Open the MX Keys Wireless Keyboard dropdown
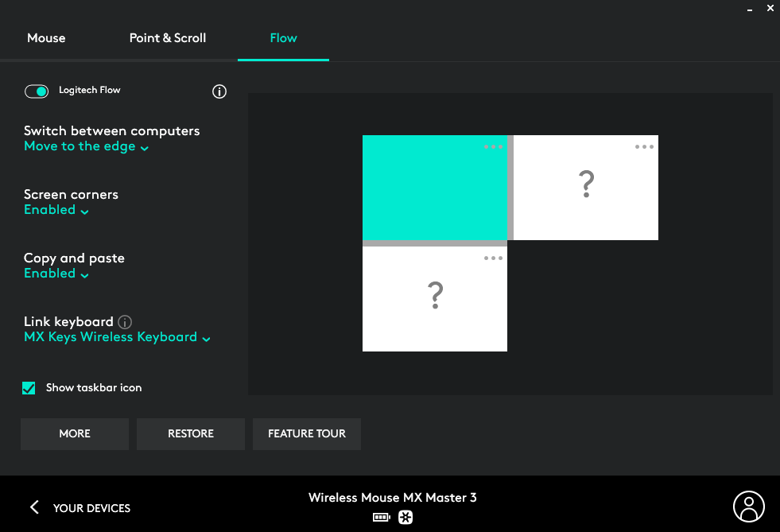Viewport: 780px width, 532px height. 117,337
